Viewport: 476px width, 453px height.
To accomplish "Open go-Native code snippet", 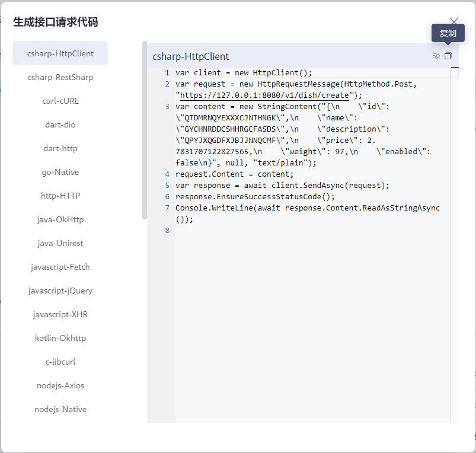I will point(60,172).
